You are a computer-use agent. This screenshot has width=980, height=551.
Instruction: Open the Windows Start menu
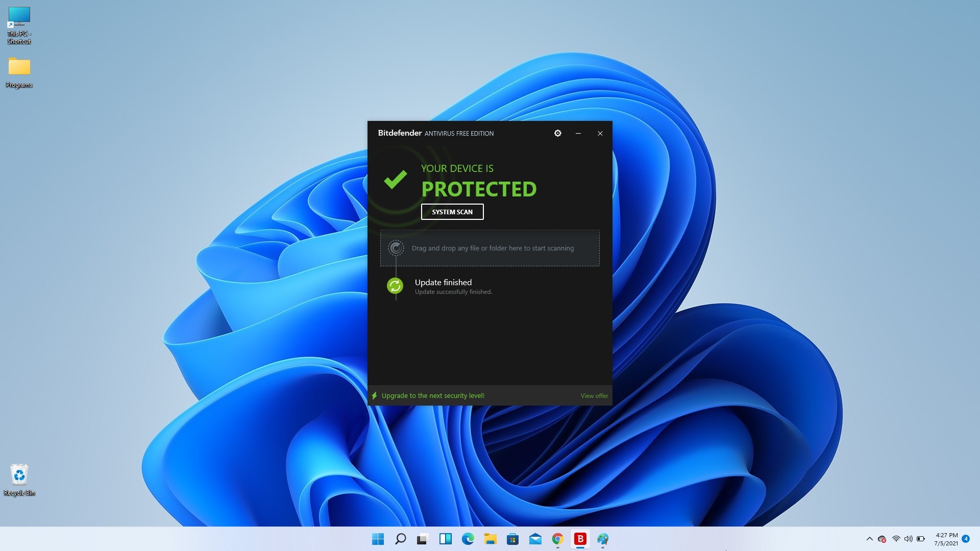point(378,539)
